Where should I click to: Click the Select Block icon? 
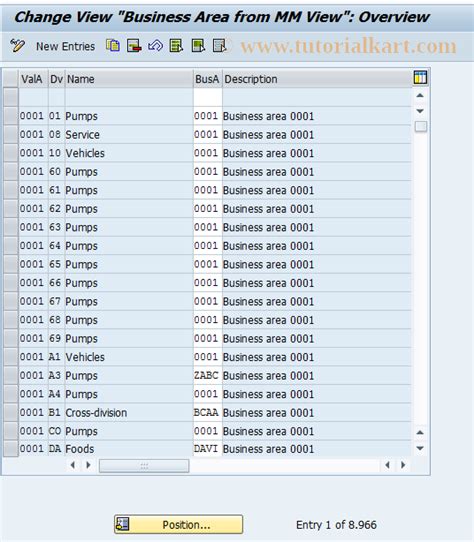click(x=198, y=46)
